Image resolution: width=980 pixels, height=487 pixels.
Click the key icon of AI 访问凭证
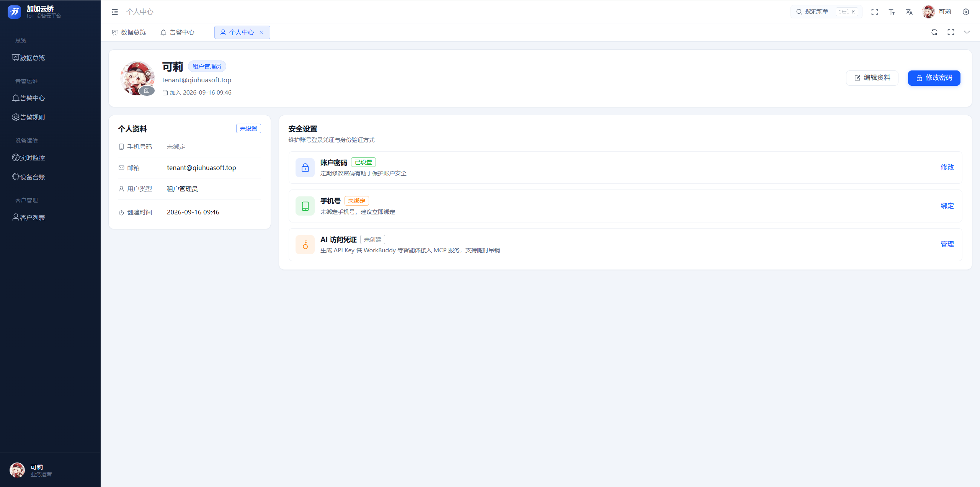tap(305, 245)
